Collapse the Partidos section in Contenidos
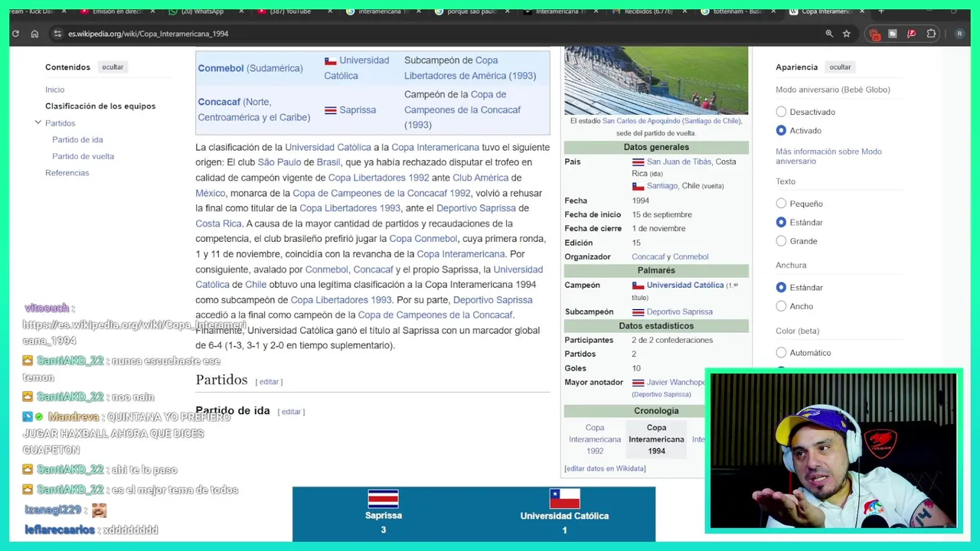This screenshot has height=551, width=980. (38, 122)
